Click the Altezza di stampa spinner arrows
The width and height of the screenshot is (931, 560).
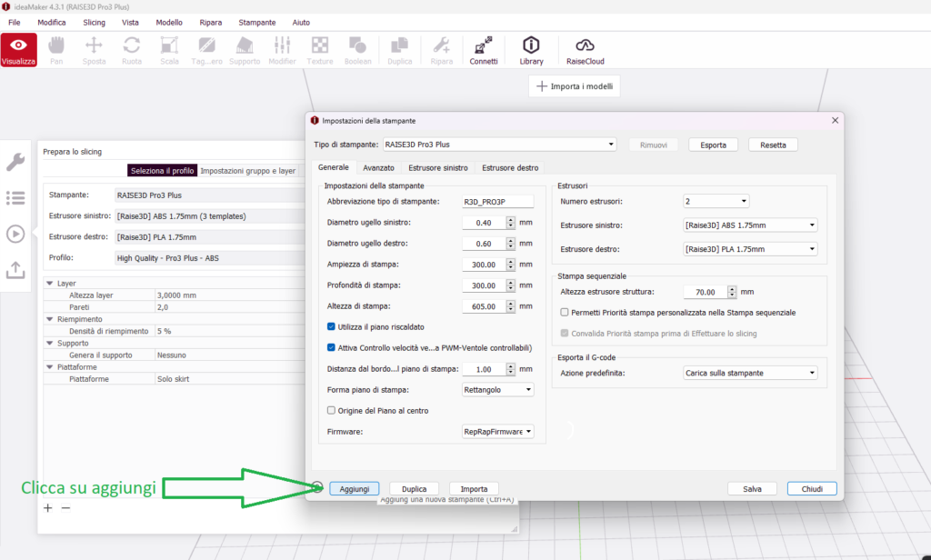pos(511,305)
